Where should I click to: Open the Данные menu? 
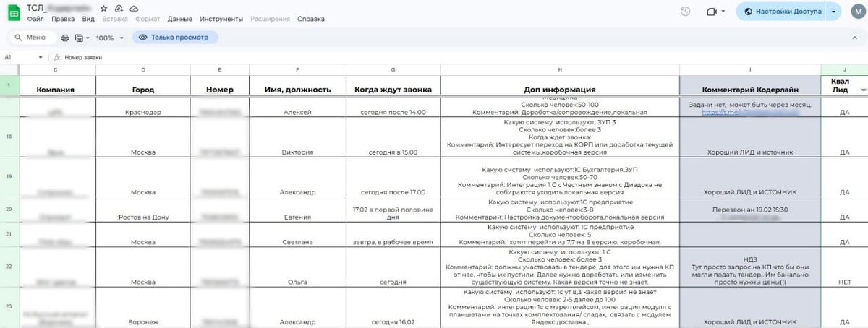[179, 19]
